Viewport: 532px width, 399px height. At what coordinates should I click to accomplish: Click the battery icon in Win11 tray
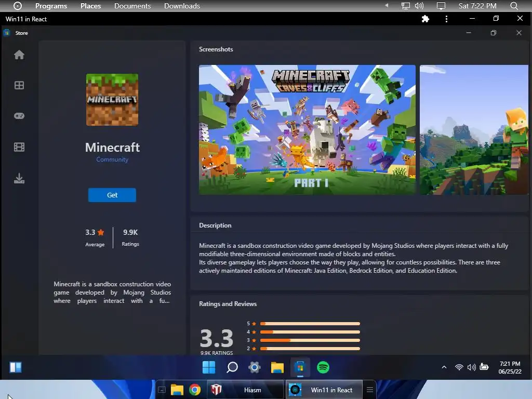click(484, 367)
